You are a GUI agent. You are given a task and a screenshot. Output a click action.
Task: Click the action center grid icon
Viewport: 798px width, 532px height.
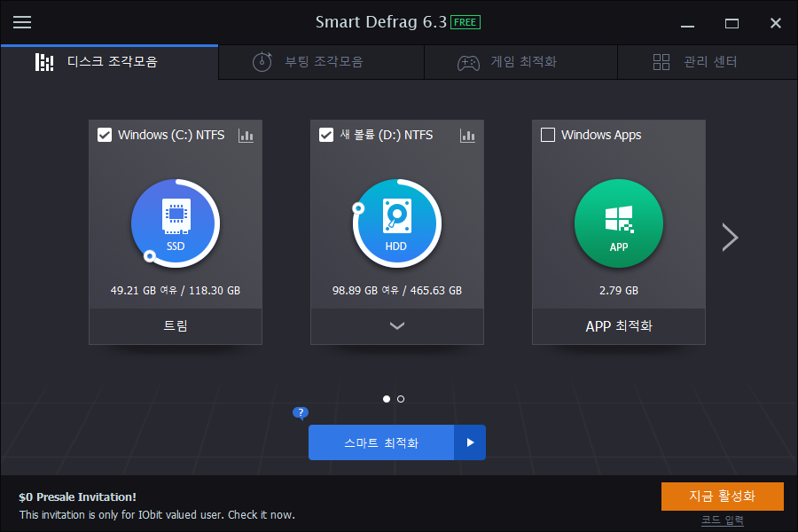661,62
